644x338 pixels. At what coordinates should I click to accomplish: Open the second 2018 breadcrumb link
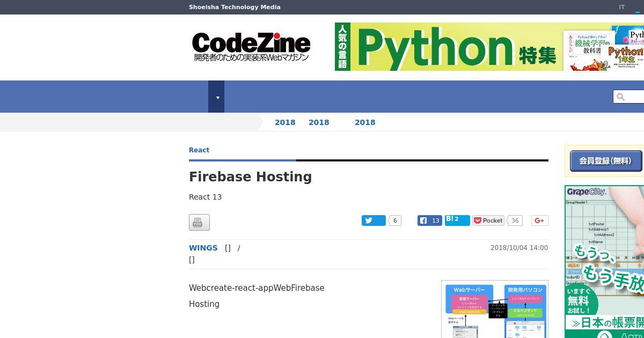(x=319, y=122)
